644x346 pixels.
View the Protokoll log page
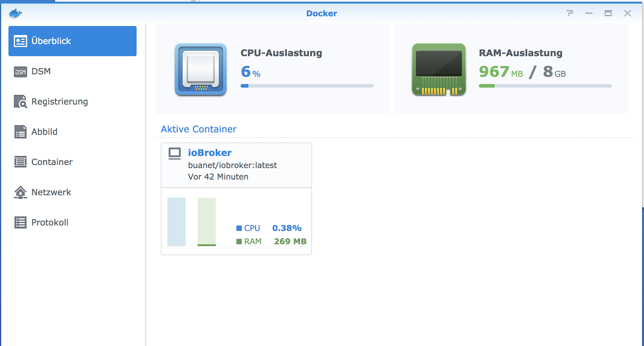coord(72,223)
